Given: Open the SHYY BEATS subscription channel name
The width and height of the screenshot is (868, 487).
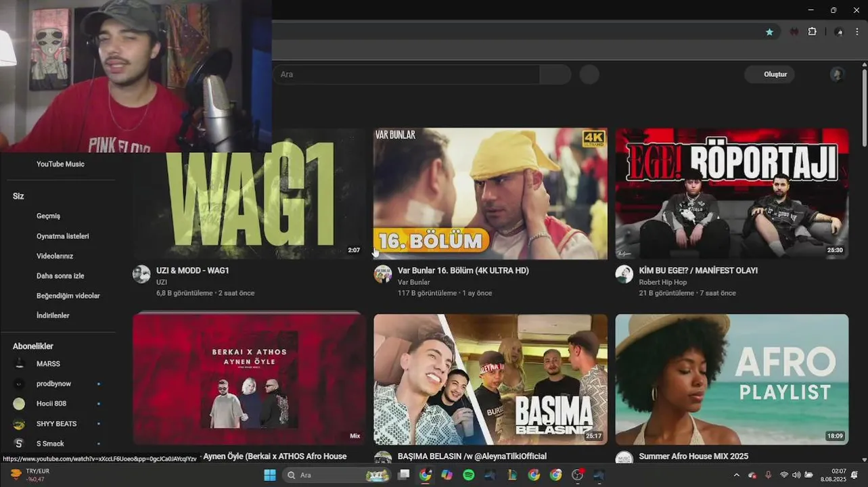Looking at the screenshot, I should pyautogui.click(x=56, y=423).
